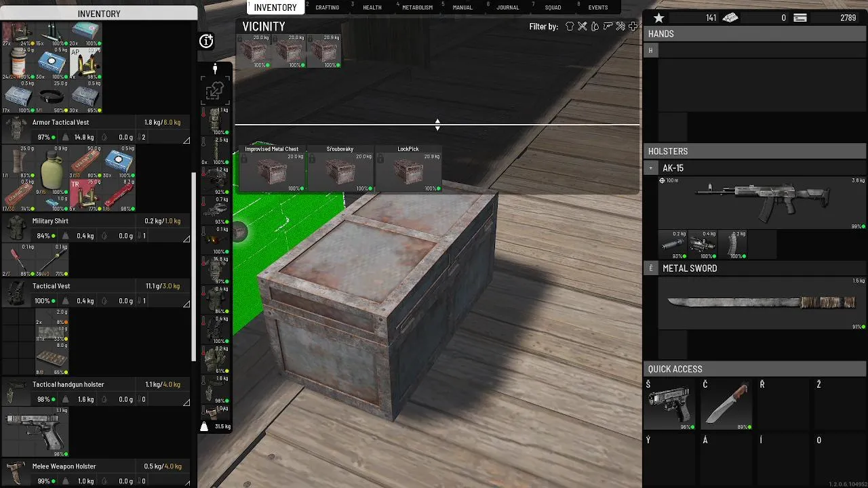Select the AK-15 rifle in holsters
This screenshot has height=488, width=868.
coord(762,202)
